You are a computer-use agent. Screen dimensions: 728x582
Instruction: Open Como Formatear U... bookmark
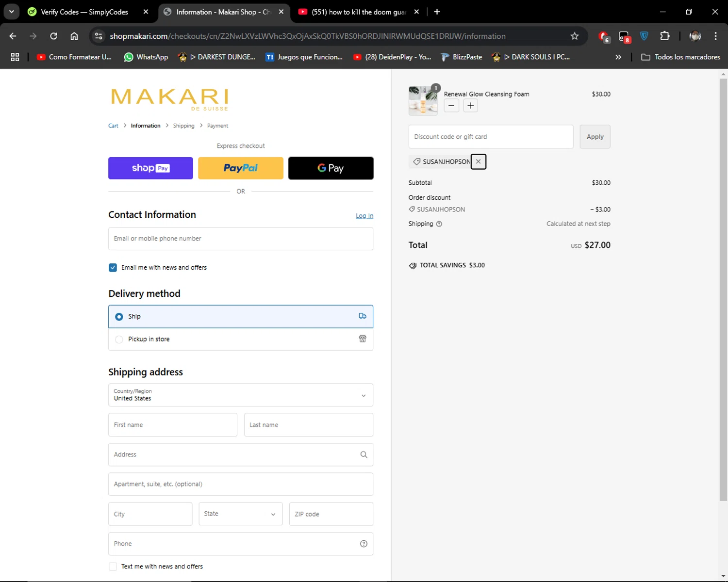[x=74, y=57]
